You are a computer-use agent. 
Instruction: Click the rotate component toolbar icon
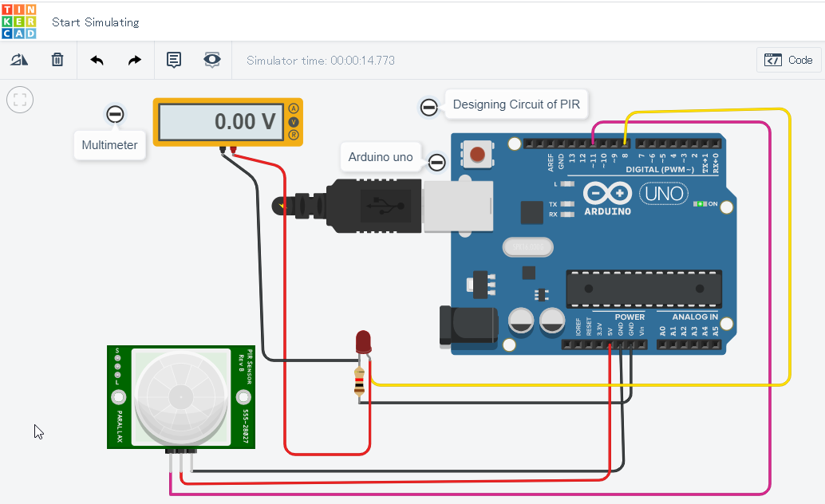click(x=19, y=60)
